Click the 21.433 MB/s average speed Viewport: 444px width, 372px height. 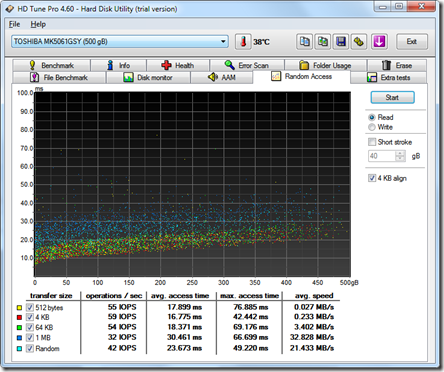(x=312, y=348)
